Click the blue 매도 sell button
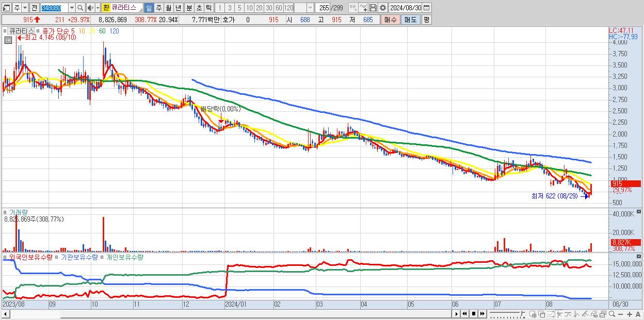The width and height of the screenshot is (644, 320). point(410,20)
